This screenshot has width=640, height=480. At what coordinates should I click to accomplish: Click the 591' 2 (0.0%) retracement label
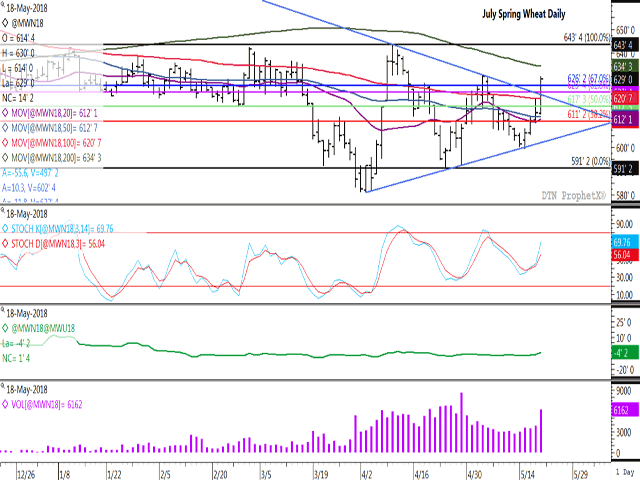click(x=591, y=162)
